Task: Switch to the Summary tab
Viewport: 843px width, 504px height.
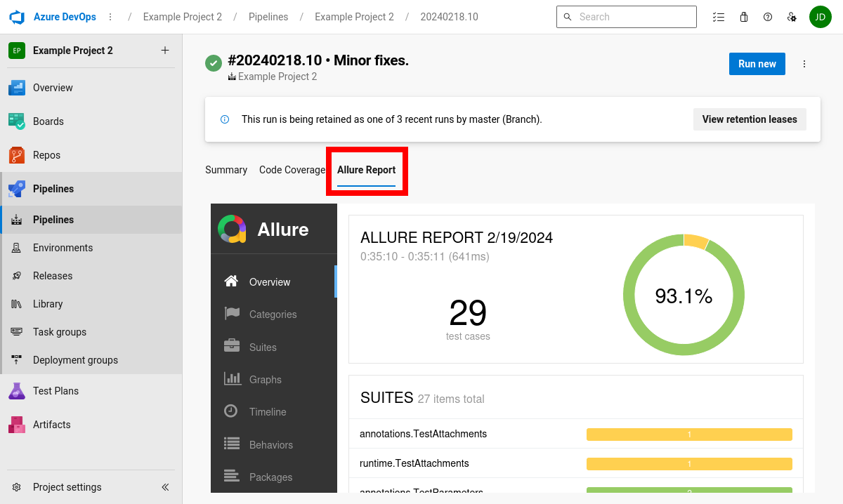Action: pos(226,169)
